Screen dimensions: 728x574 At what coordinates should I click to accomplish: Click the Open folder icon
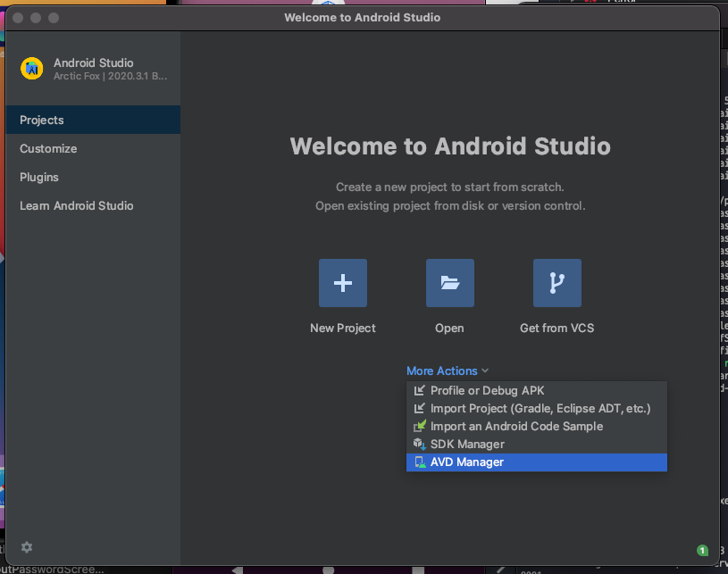click(x=450, y=283)
